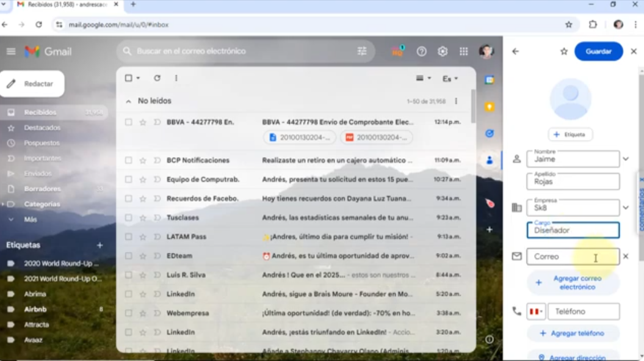Save the contact with Guardar
The width and height of the screenshot is (644, 361).
click(x=598, y=51)
